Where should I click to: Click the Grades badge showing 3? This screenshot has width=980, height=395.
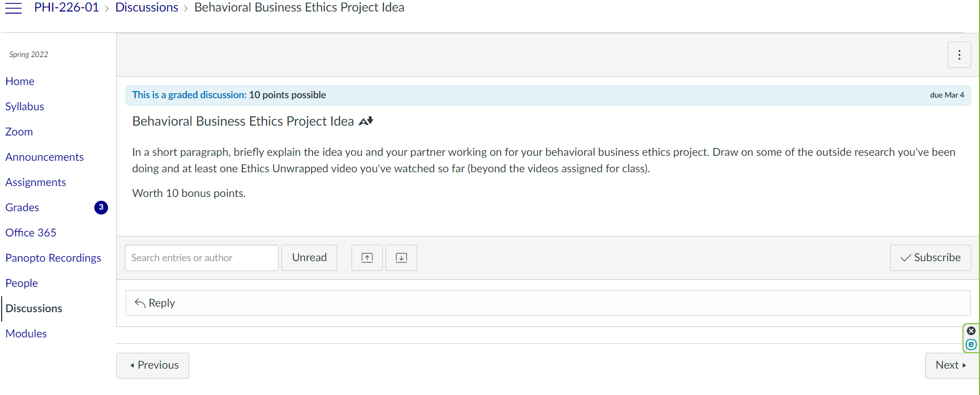(101, 207)
